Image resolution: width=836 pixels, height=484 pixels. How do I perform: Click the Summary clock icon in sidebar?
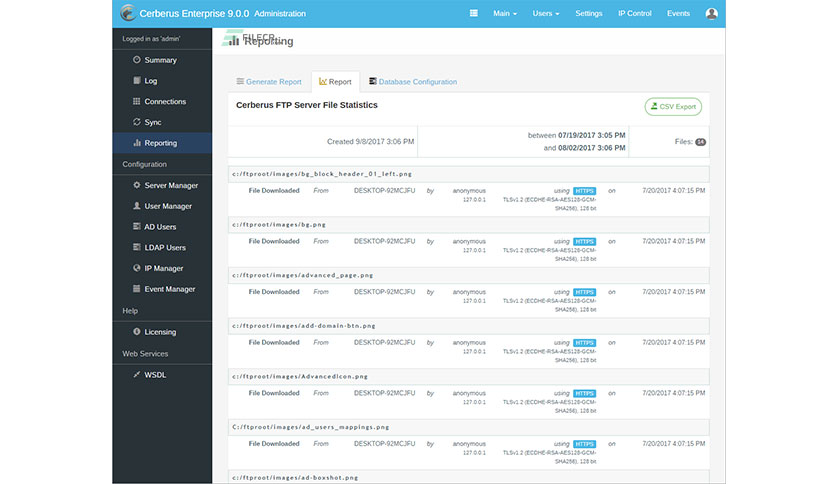pyautogui.click(x=136, y=60)
